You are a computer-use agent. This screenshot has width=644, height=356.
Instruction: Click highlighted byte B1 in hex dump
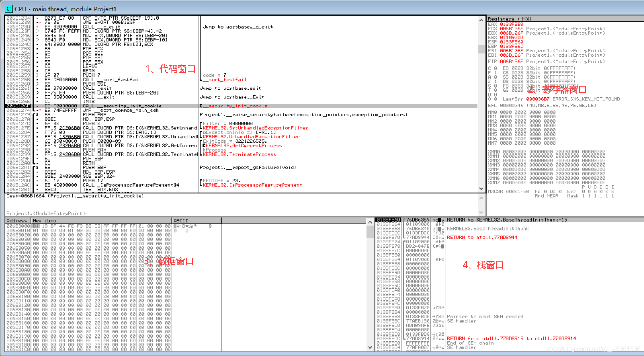36,226
